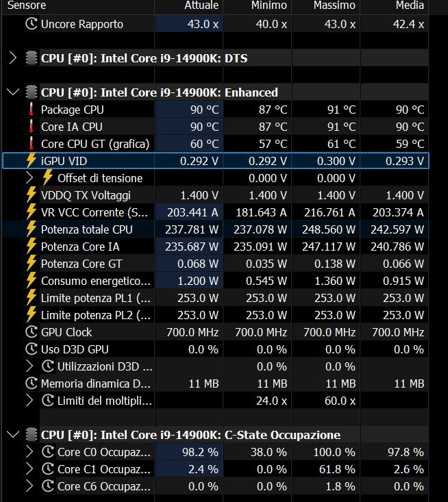Click the Core CPU GT thermometer icon

[x=32, y=144]
